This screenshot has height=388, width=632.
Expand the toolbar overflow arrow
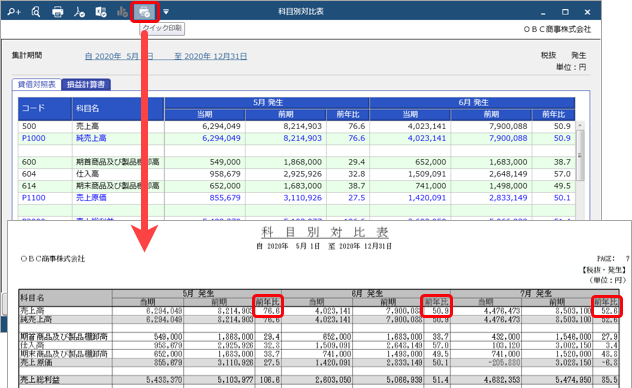click(166, 12)
